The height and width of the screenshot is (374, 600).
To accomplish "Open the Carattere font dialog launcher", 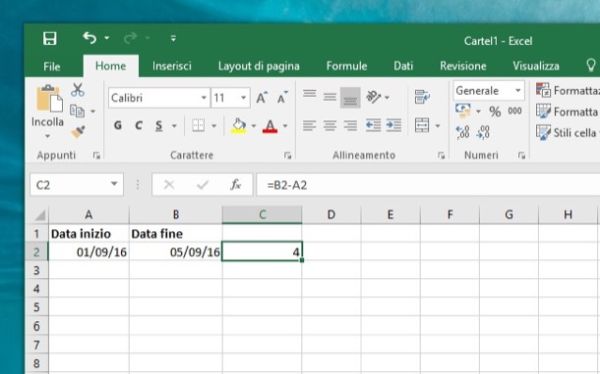I will pos(287,155).
